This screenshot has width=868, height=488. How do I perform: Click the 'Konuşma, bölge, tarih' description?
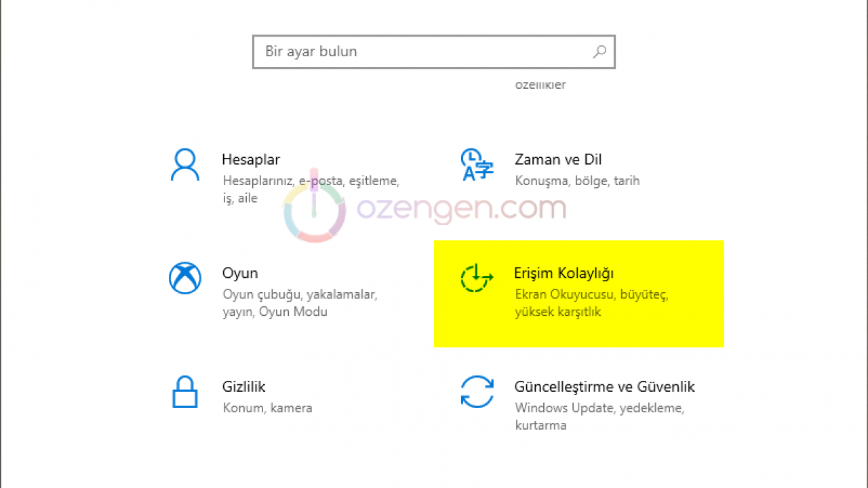(x=577, y=181)
